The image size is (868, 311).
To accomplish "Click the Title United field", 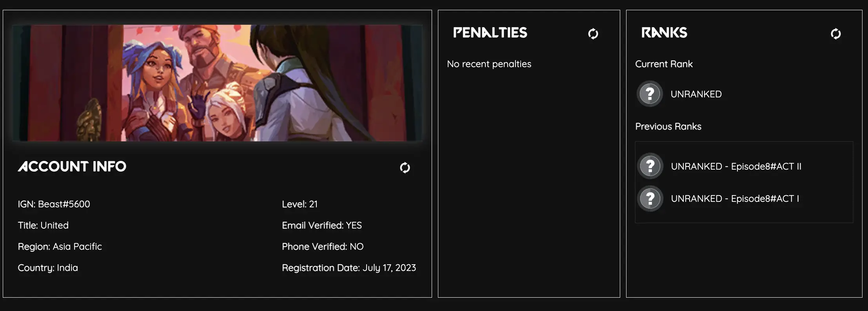I will [x=43, y=225].
